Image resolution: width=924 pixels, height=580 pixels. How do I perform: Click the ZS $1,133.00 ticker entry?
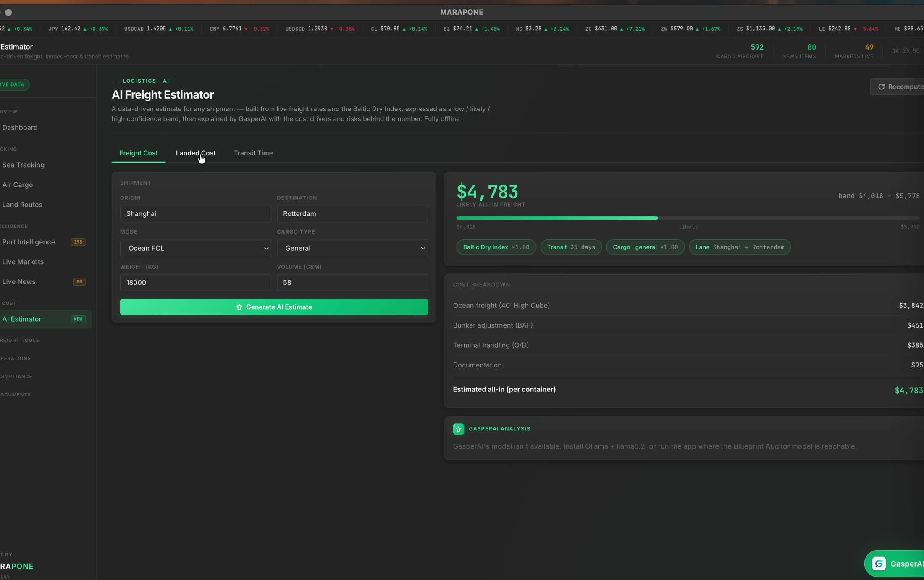click(x=769, y=29)
